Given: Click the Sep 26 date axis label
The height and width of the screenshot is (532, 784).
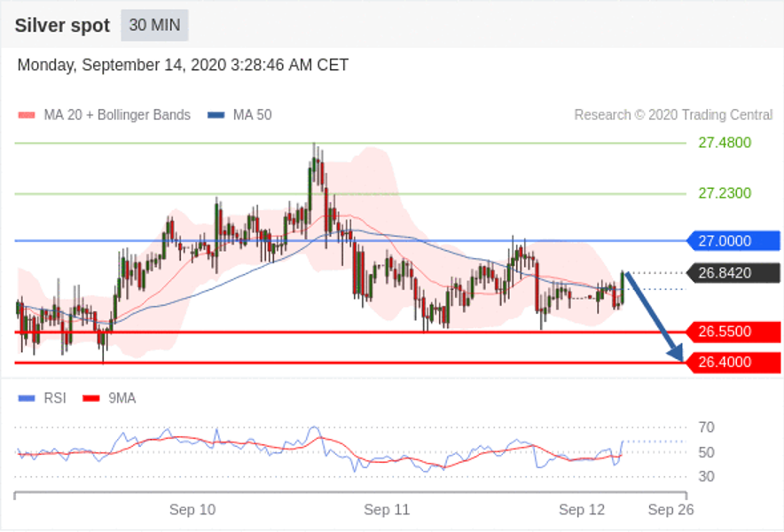Looking at the screenshot, I should (671, 510).
